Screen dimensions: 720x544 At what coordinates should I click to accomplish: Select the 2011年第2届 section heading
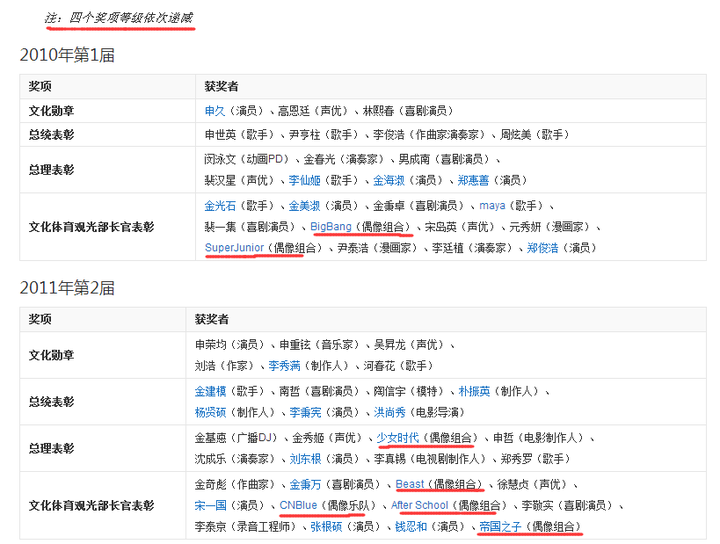(x=67, y=288)
